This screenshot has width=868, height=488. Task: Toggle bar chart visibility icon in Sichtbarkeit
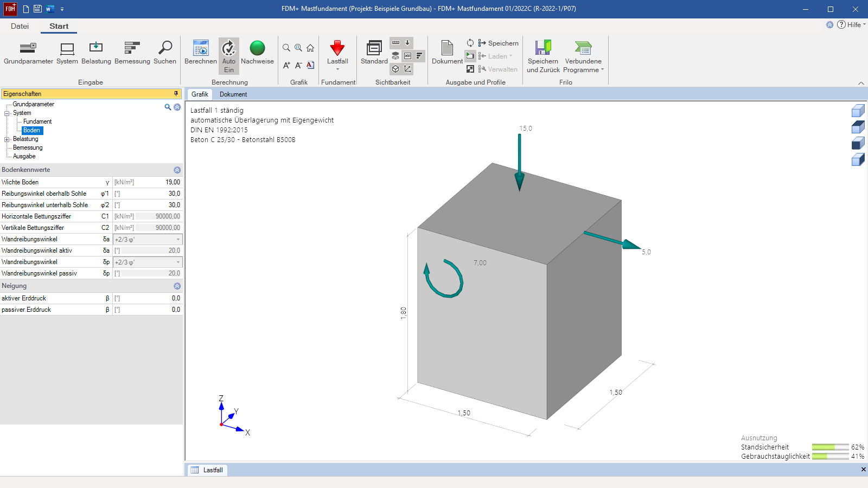click(419, 56)
